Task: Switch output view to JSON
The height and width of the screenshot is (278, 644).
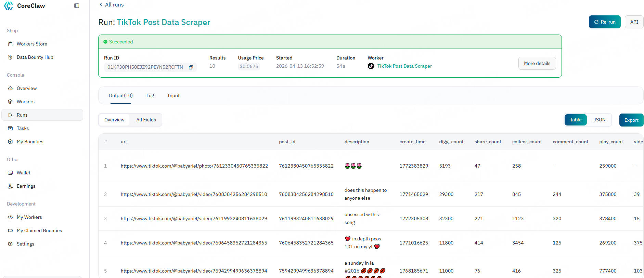Action: [599, 120]
